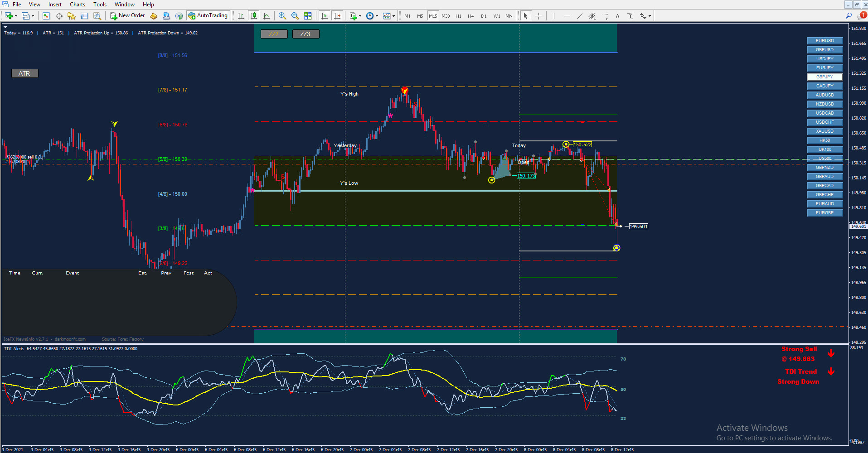The image size is (868, 453).
Task: Click the New Order button
Action: [x=127, y=16]
